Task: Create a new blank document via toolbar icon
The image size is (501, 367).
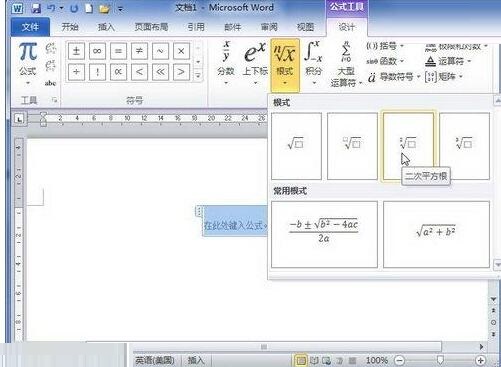Action: point(89,8)
